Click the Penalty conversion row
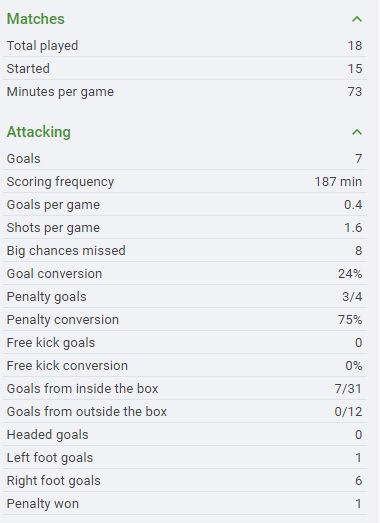 tap(185, 320)
